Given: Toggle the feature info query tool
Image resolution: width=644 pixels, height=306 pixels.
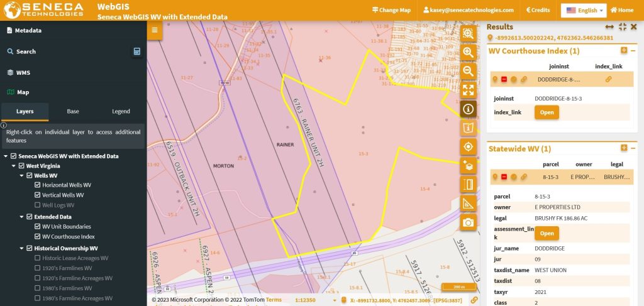Looking at the screenshot, I should point(468,109).
